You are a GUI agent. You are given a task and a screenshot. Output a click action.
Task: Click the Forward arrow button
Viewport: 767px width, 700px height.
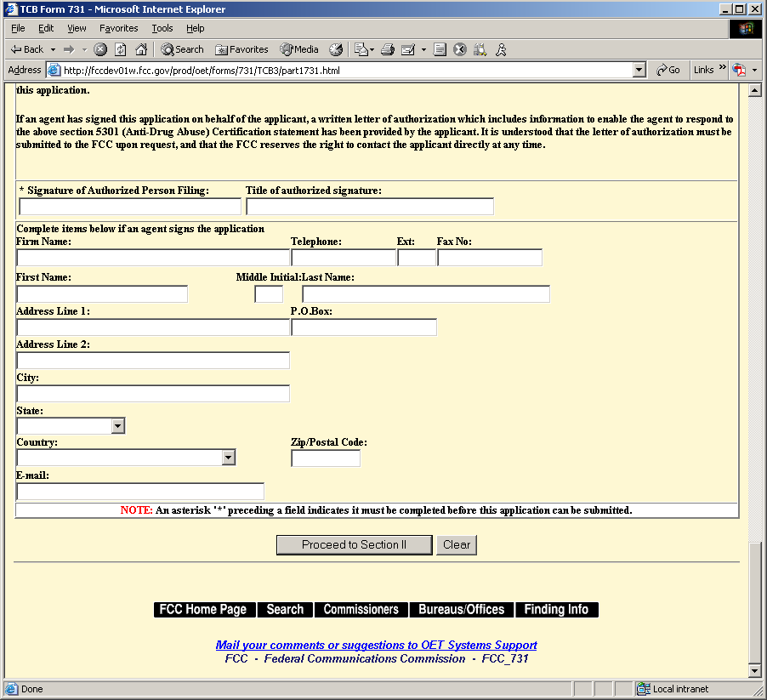click(x=69, y=49)
